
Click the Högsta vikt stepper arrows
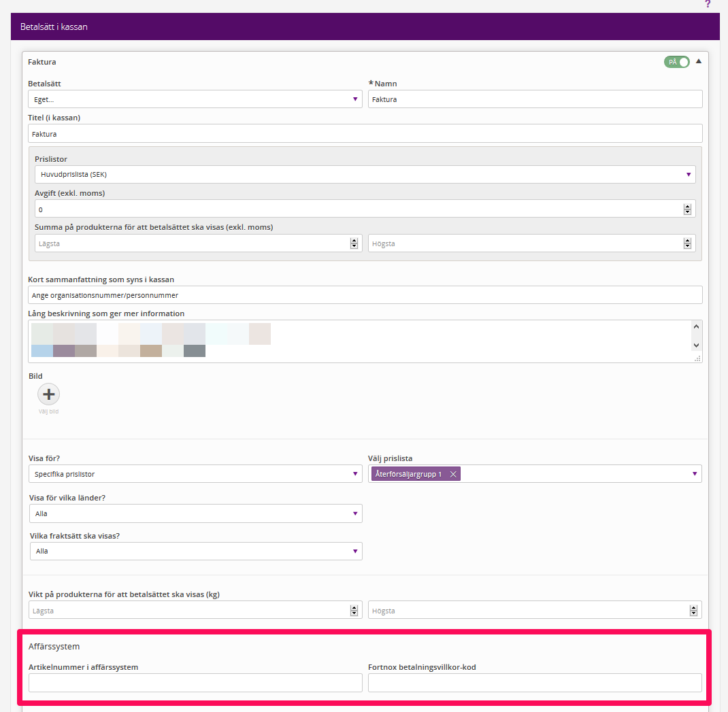[x=693, y=611]
